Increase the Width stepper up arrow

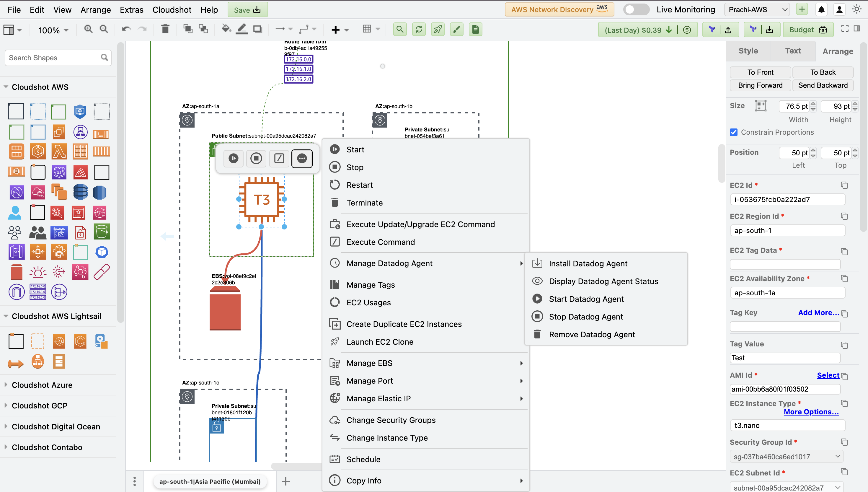pos(814,103)
